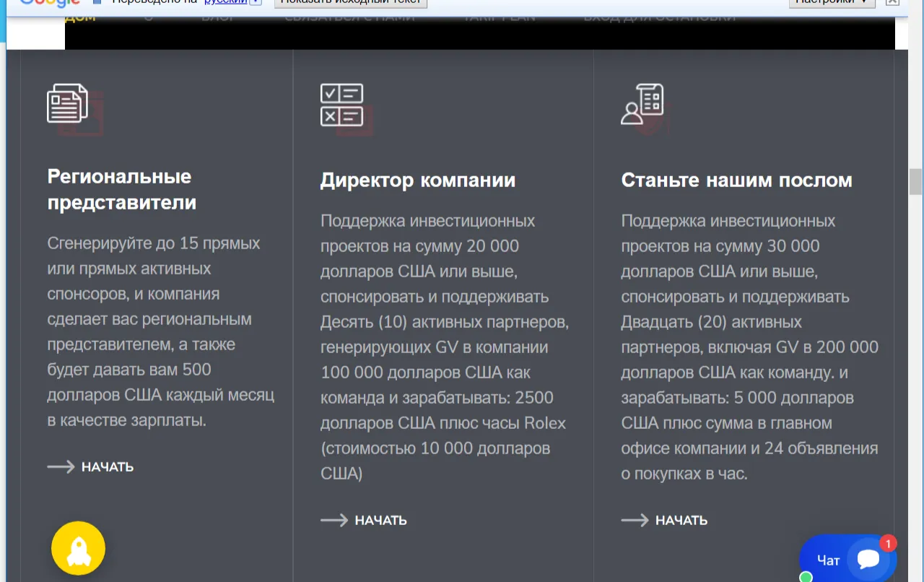Image resolution: width=924 pixels, height=582 pixels.
Task: Click the yellow rocket button
Action: pyautogui.click(x=78, y=549)
